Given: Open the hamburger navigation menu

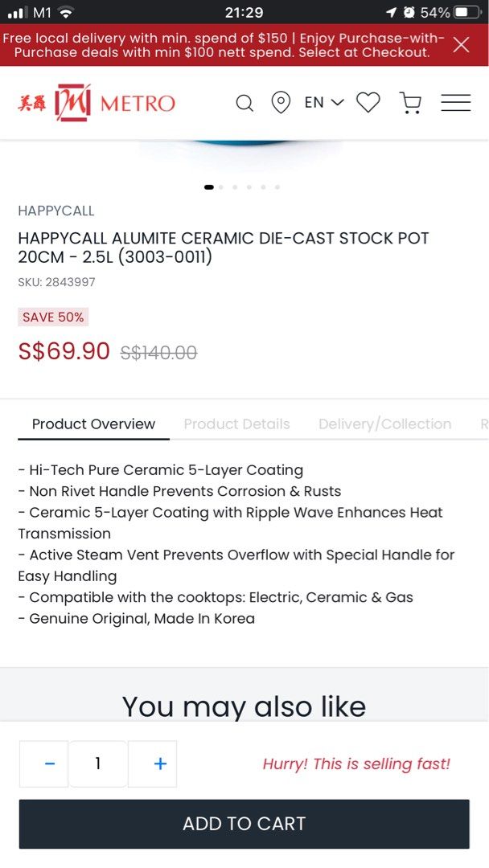Looking at the screenshot, I should coord(455,102).
